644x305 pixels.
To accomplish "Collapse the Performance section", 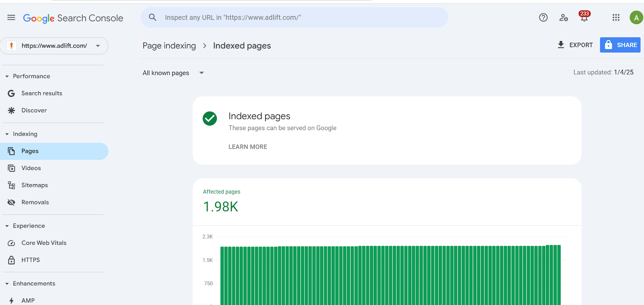I will (x=7, y=76).
